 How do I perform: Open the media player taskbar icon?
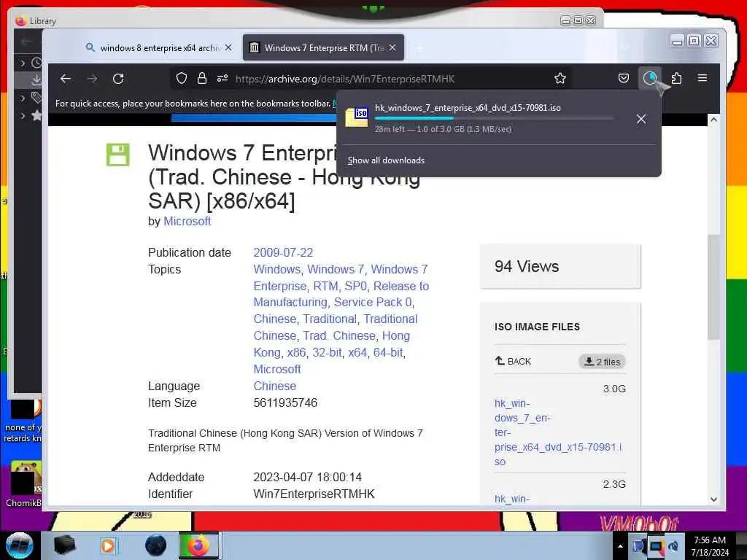coord(108,545)
